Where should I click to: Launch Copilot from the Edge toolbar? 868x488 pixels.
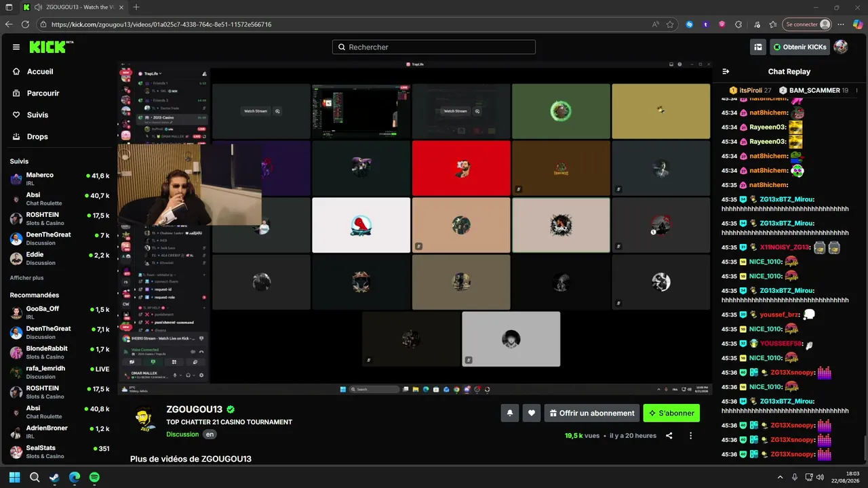pos(858,24)
